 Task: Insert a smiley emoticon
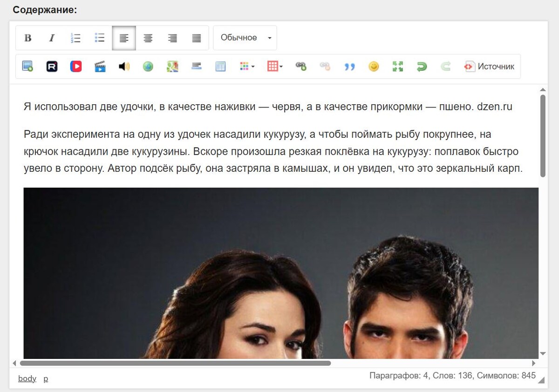pyautogui.click(x=373, y=66)
